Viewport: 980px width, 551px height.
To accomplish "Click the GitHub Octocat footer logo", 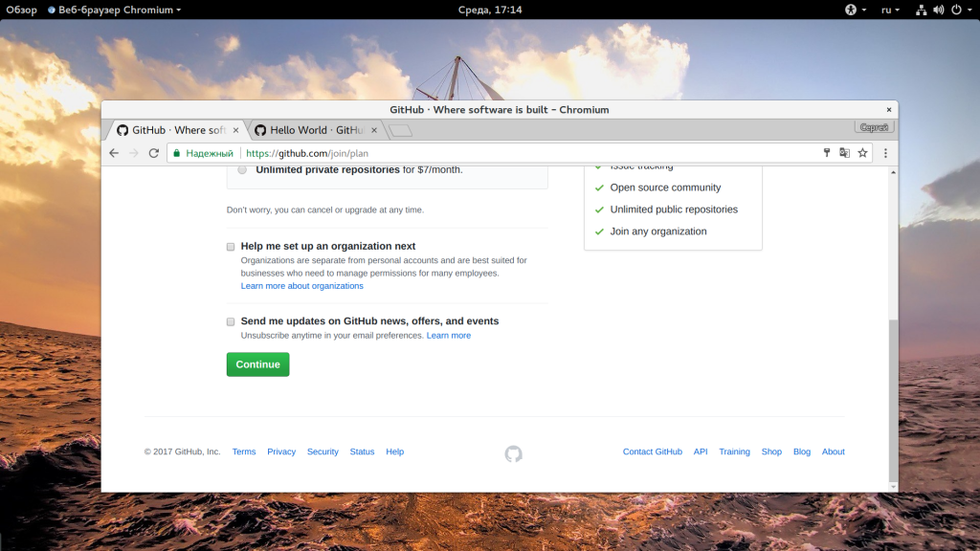I will pos(513,453).
